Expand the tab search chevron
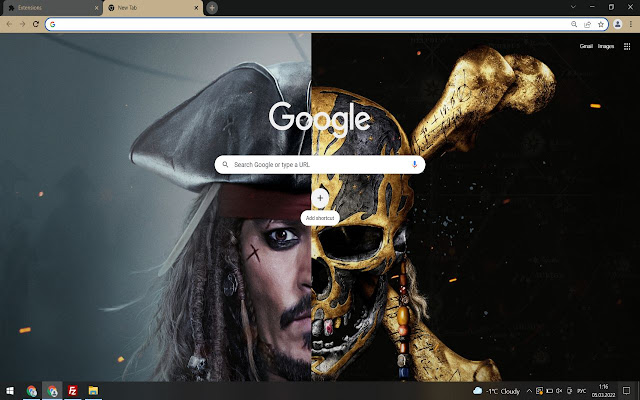Image resolution: width=640 pixels, height=400 pixels. tap(573, 7)
